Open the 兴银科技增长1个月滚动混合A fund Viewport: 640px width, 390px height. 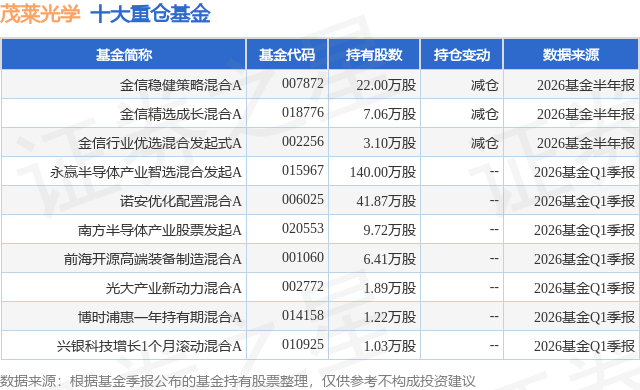tap(149, 346)
